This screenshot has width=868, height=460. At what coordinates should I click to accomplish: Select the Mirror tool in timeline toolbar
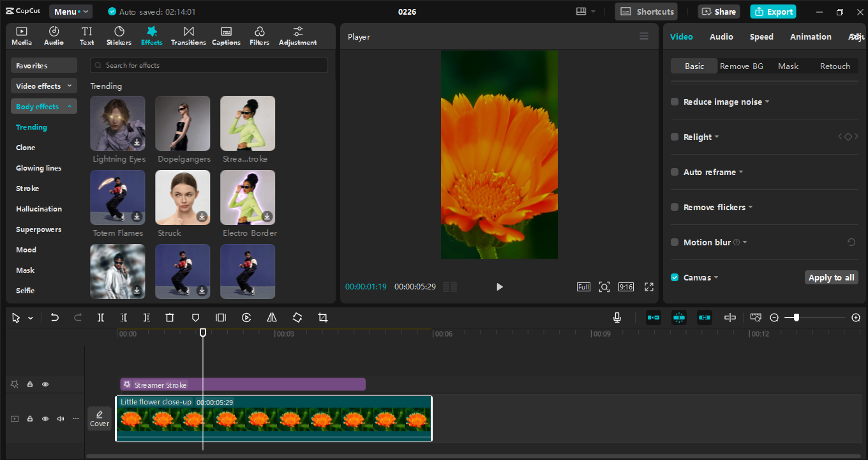271,318
